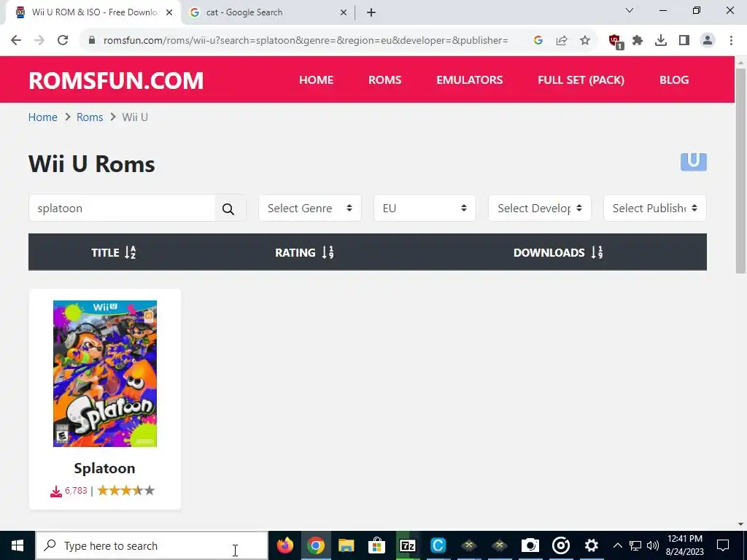Click the Wii U console logo icon

[693, 162]
